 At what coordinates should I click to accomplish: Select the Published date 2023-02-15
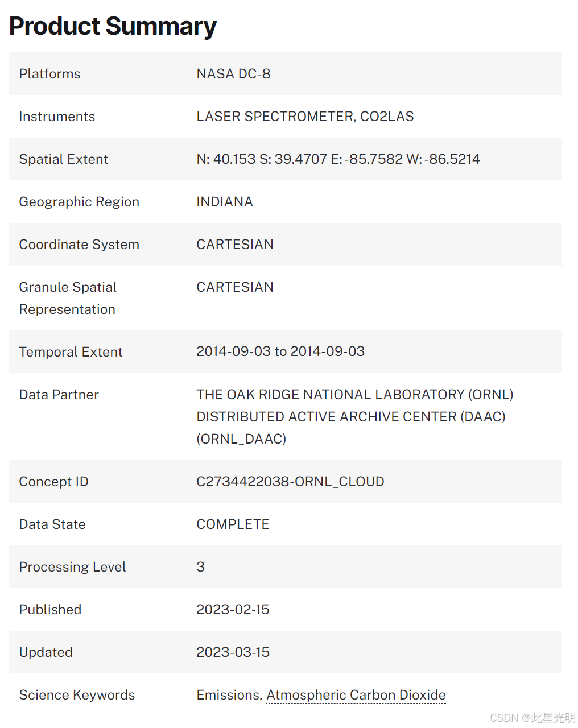click(x=233, y=610)
